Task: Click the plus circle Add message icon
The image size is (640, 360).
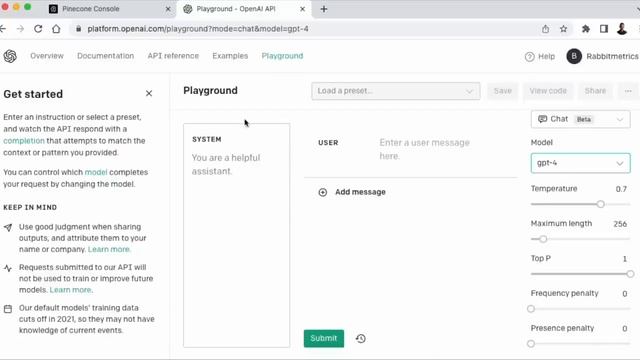Action: 322,192
